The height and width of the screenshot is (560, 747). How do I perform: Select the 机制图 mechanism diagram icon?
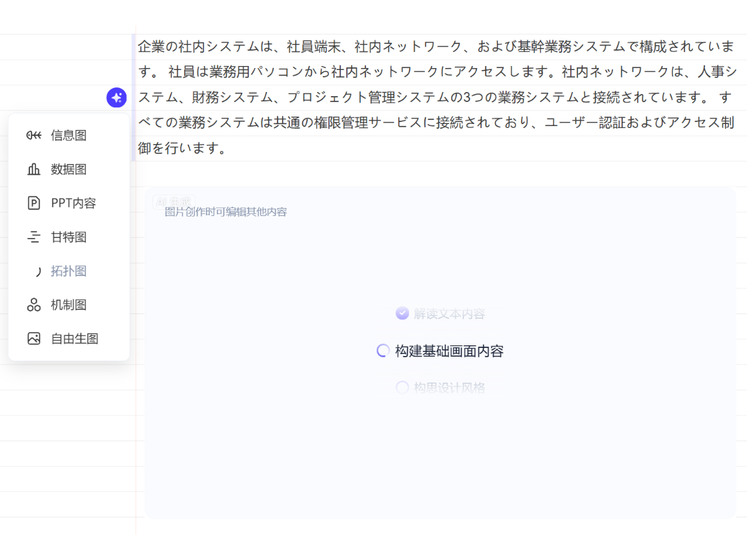click(x=34, y=305)
